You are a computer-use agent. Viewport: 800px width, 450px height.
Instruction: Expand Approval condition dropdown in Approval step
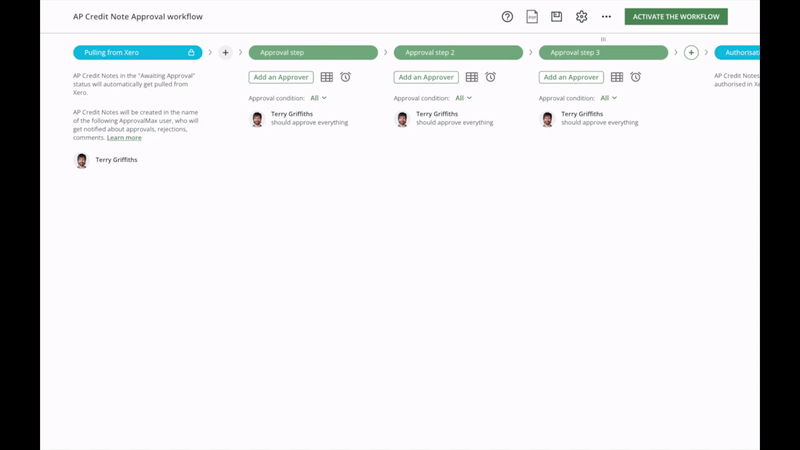tap(318, 98)
